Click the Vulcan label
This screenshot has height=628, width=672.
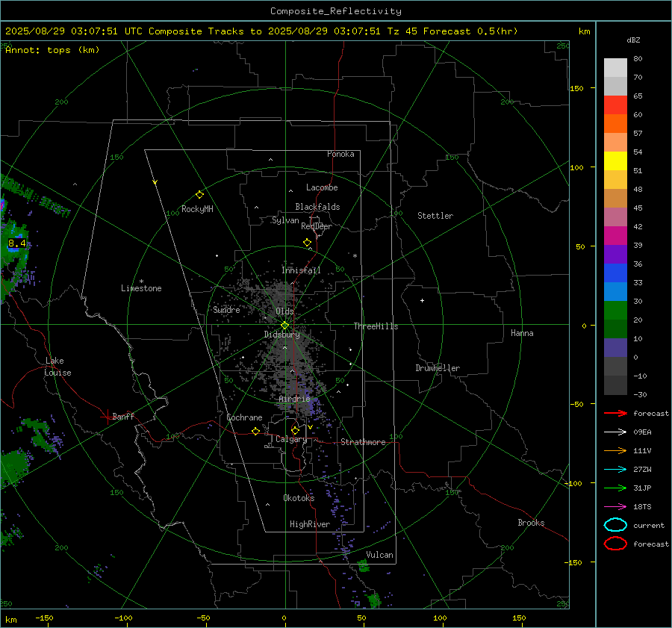(x=379, y=555)
